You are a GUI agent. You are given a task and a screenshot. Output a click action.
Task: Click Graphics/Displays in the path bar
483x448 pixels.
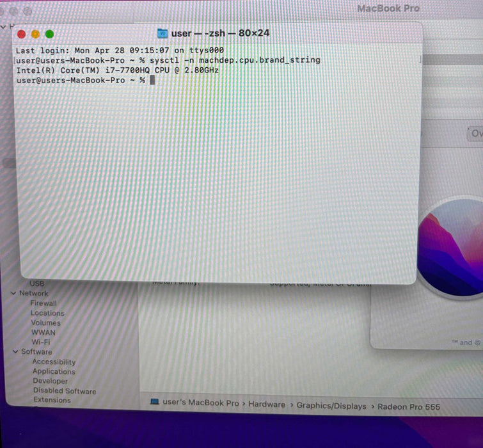pyautogui.click(x=331, y=406)
